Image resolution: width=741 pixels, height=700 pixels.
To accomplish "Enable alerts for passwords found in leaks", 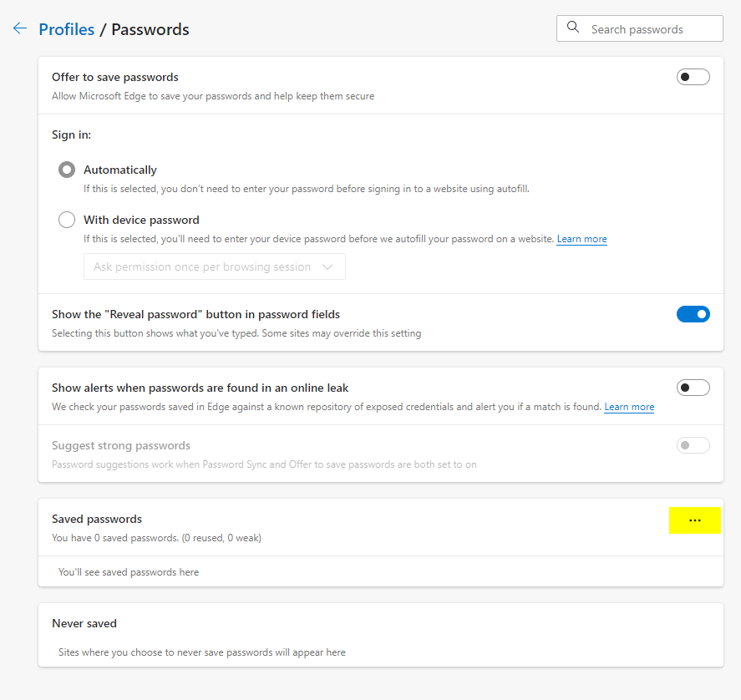I will coord(693,388).
